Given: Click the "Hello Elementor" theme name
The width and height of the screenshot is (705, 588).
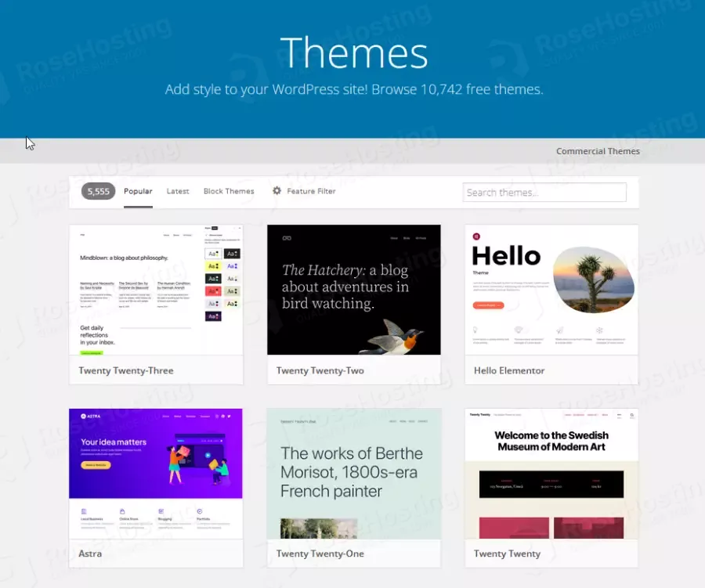Looking at the screenshot, I should point(509,370).
